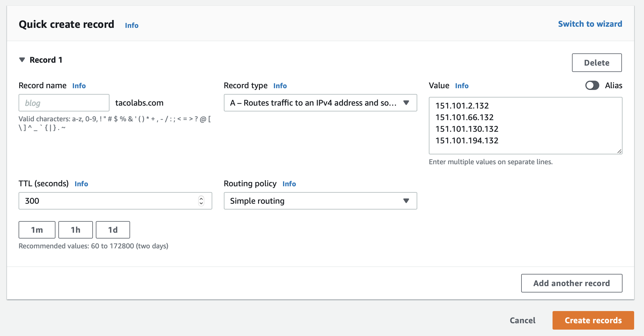The height and width of the screenshot is (336, 644).
Task: Open Info next to Record type
Action: tap(280, 86)
